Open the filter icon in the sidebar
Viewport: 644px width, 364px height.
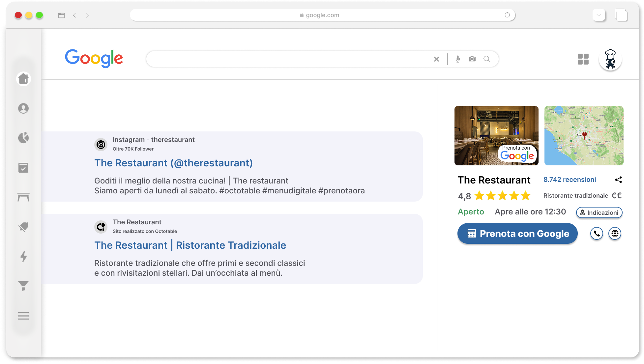(x=23, y=286)
